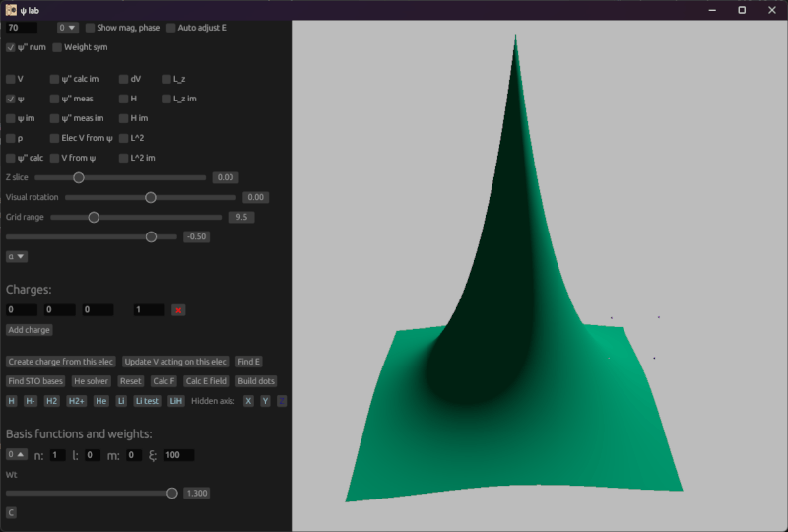Click the Find E button
The height and width of the screenshot is (532, 788).
(x=249, y=362)
